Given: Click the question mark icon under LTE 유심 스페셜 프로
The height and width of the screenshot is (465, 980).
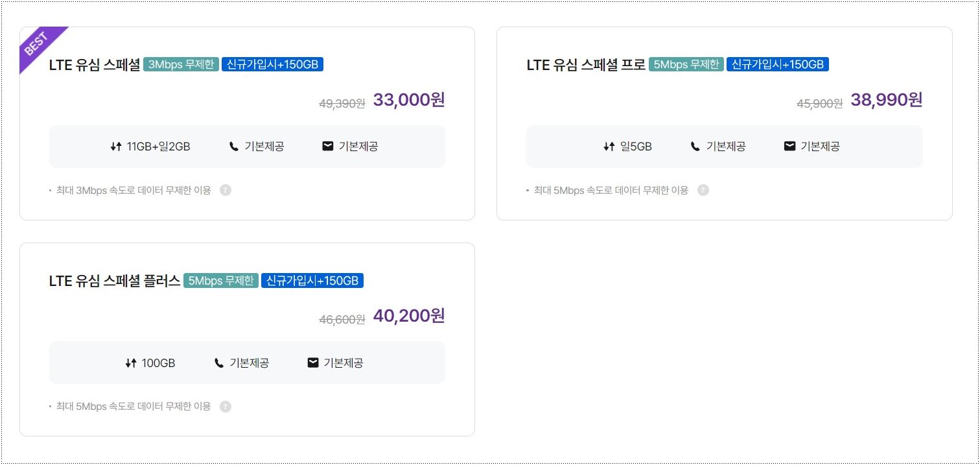Looking at the screenshot, I should tap(703, 190).
